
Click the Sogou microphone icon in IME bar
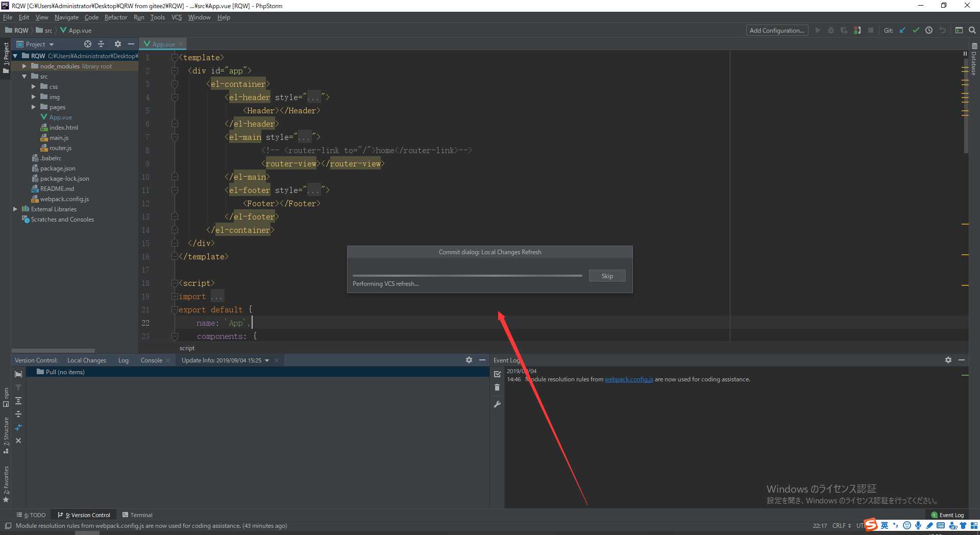pyautogui.click(x=918, y=525)
